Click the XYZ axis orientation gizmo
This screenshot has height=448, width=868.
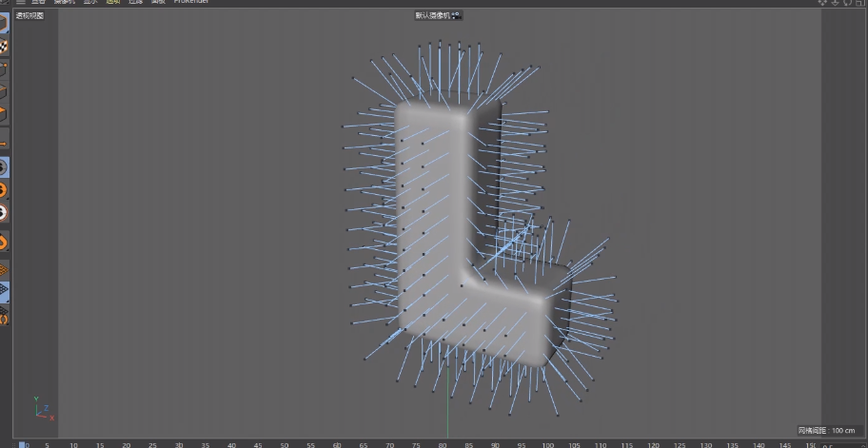pyautogui.click(x=43, y=409)
